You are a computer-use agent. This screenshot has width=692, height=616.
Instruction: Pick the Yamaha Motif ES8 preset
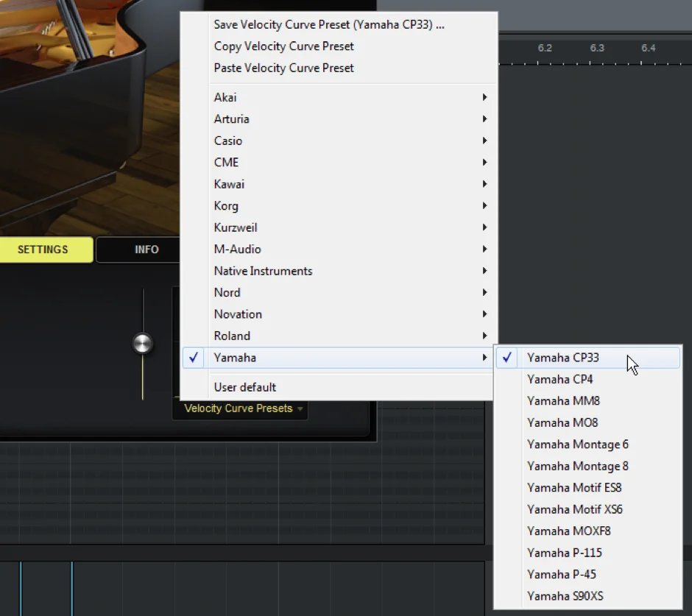coord(588,488)
